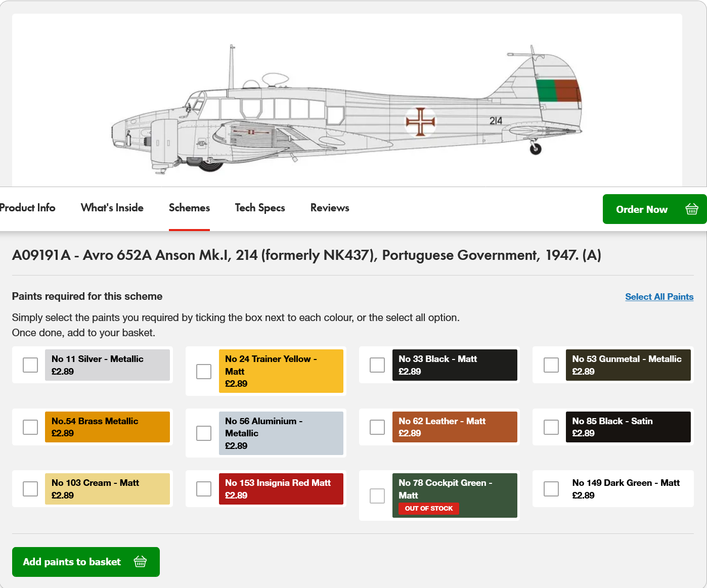The image size is (707, 588).
Task: Select the Schemes tab
Action: [189, 208]
